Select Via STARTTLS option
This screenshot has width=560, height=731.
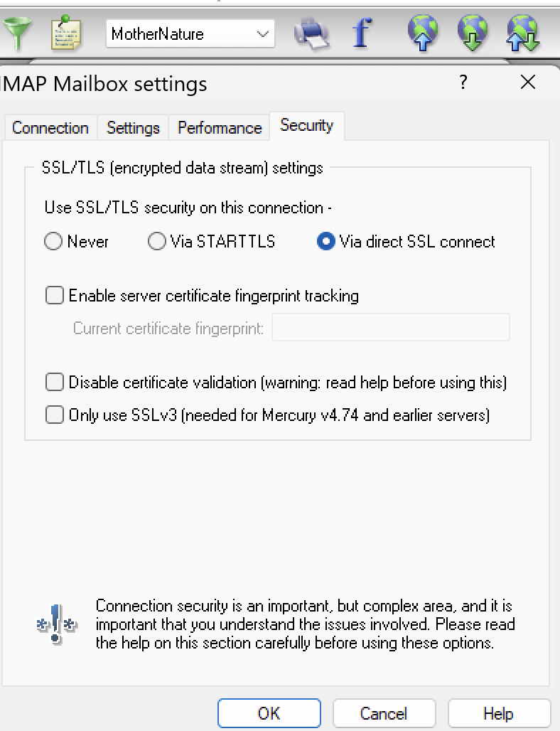157,242
